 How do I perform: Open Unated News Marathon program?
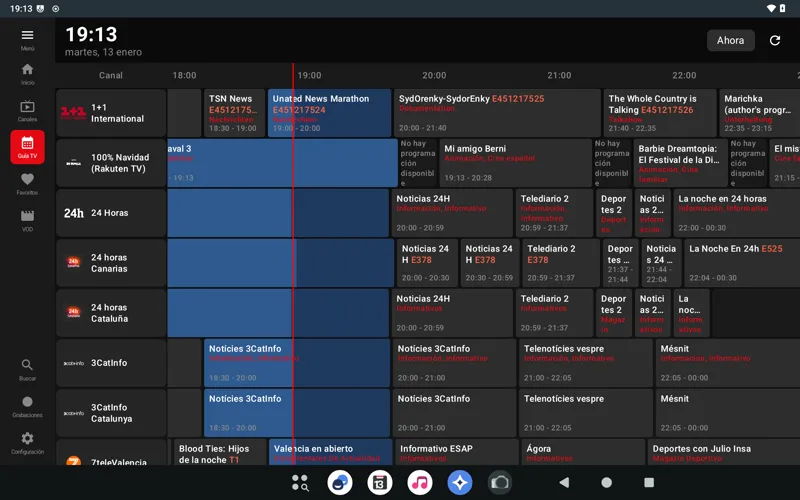click(329, 113)
